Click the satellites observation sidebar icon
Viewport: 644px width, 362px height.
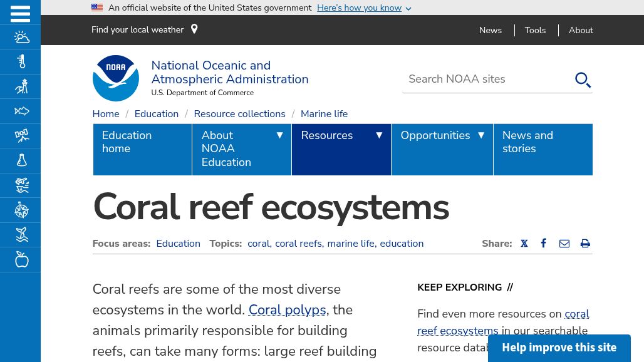click(x=21, y=136)
